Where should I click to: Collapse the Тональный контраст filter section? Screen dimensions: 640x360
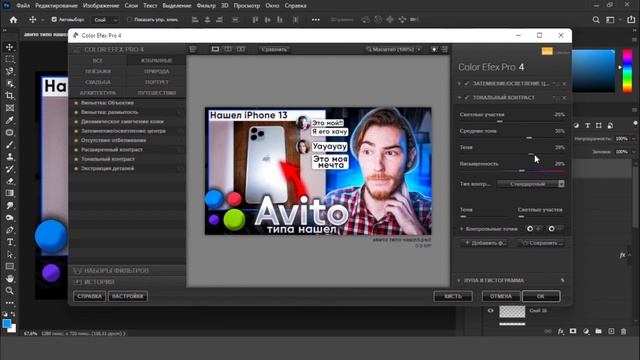point(460,98)
